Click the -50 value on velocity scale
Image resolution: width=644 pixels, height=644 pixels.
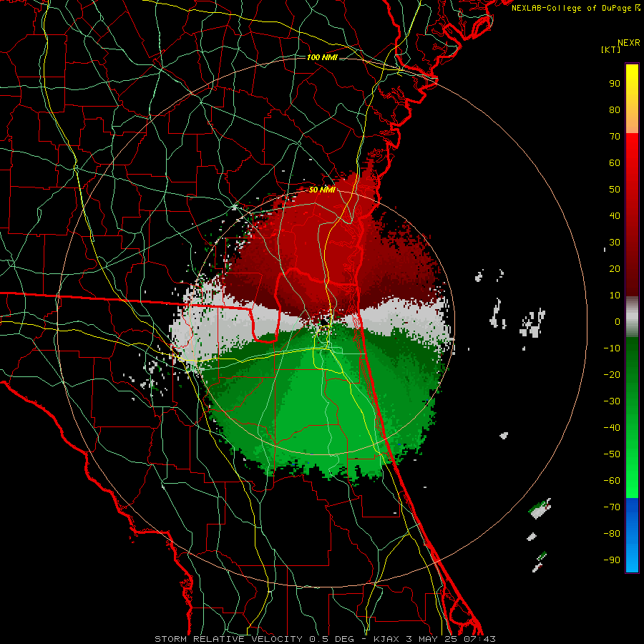(612, 454)
